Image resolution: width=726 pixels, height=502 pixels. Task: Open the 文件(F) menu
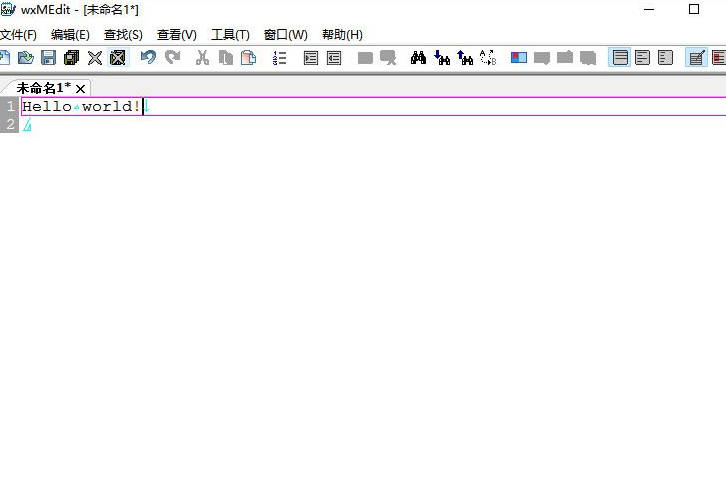point(18,35)
